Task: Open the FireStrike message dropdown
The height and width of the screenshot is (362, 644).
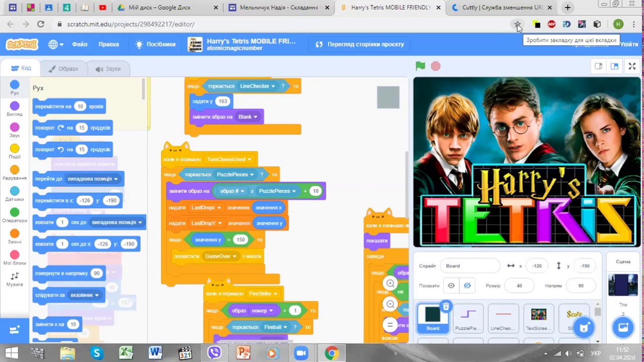Action: tap(263, 294)
